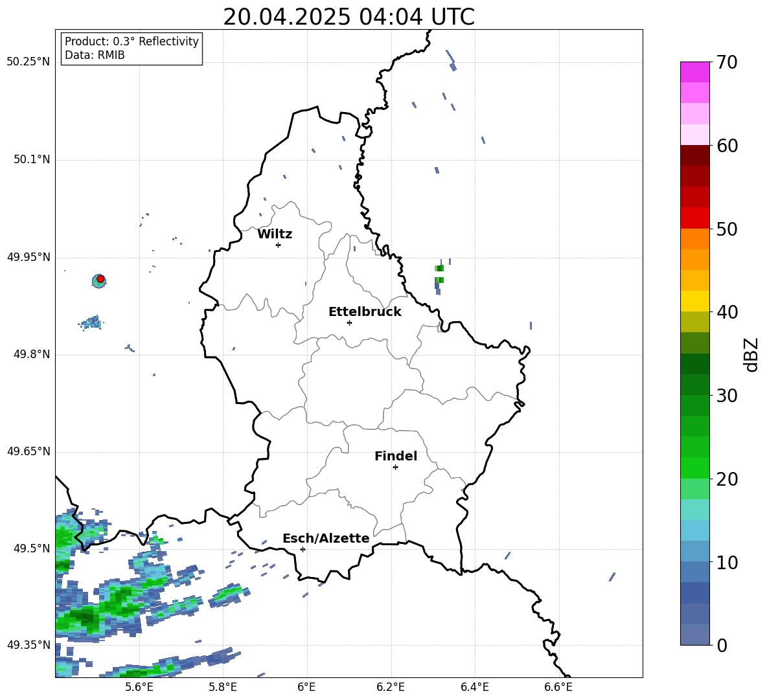The height and width of the screenshot is (700, 767).
Task: Pick the bright green colorbar swatch at 20 dBZ
Action: (x=694, y=468)
